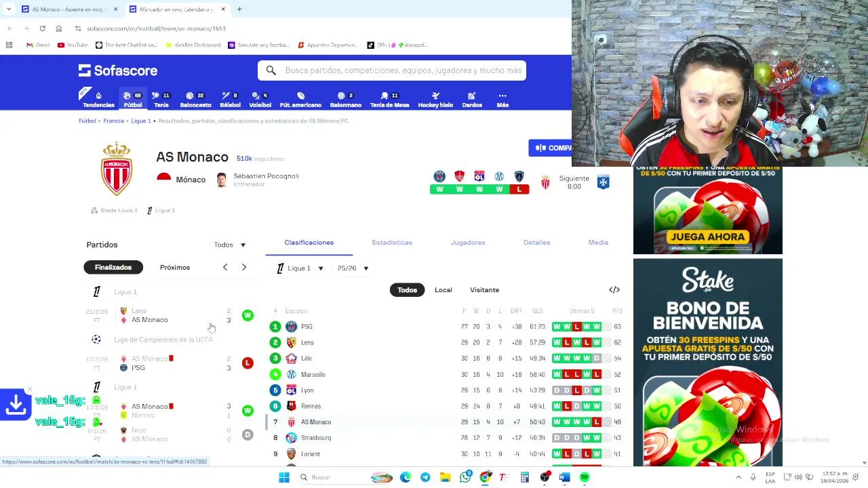The height and width of the screenshot is (488, 868).
Task: Open the KickBot Dashboard bookmark
Action: (x=193, y=45)
